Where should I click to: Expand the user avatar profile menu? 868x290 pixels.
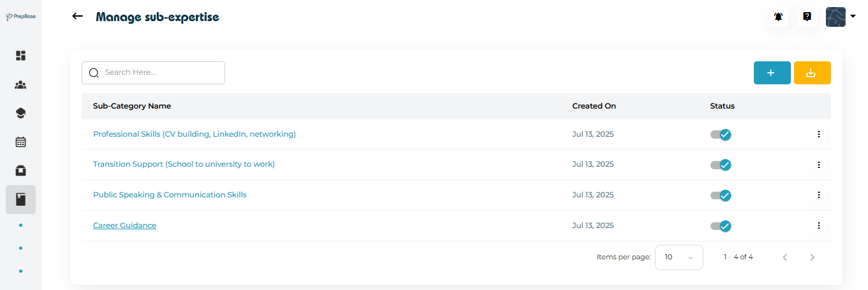point(840,17)
